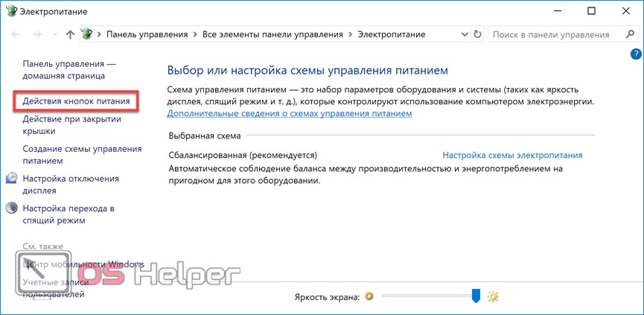The image size is (644, 315).
Task: Go forward with the right arrow button
Action: 37,34
